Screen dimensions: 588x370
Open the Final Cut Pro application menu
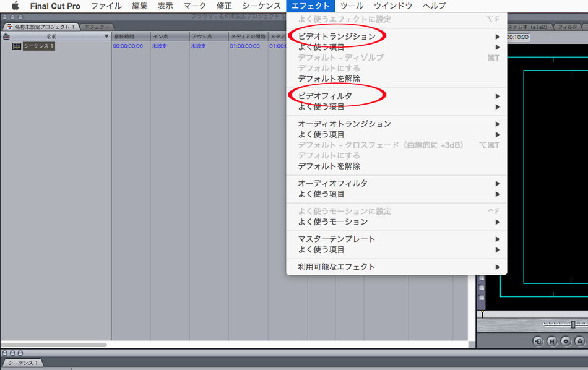click(x=55, y=6)
